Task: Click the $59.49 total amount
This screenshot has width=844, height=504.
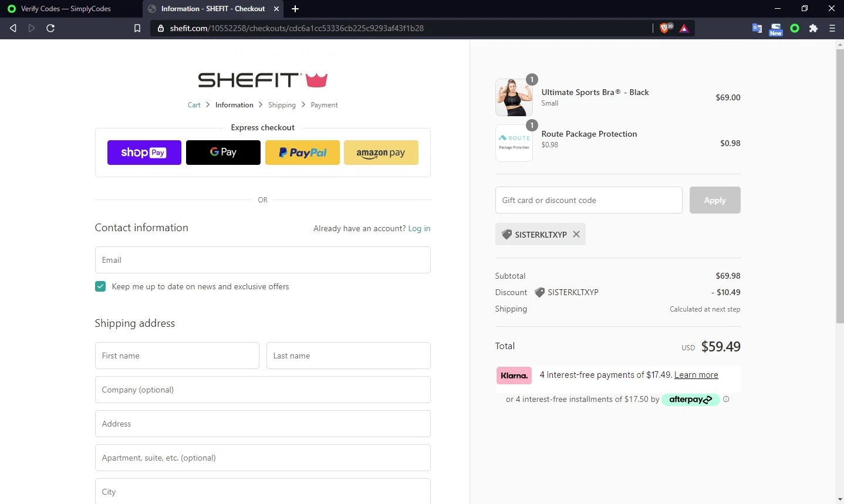Action: [721, 347]
